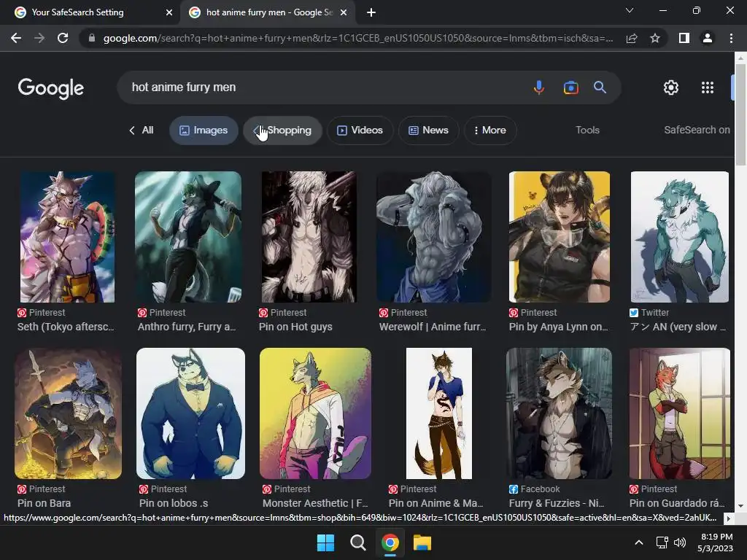Close the hot anime furry men tab

point(344,12)
